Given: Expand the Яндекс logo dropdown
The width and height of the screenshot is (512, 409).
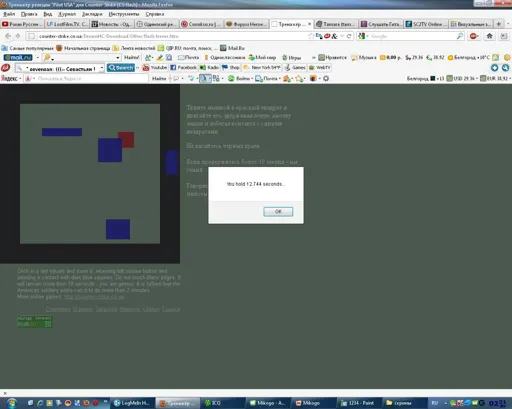Looking at the screenshot, I should click(x=20, y=78).
